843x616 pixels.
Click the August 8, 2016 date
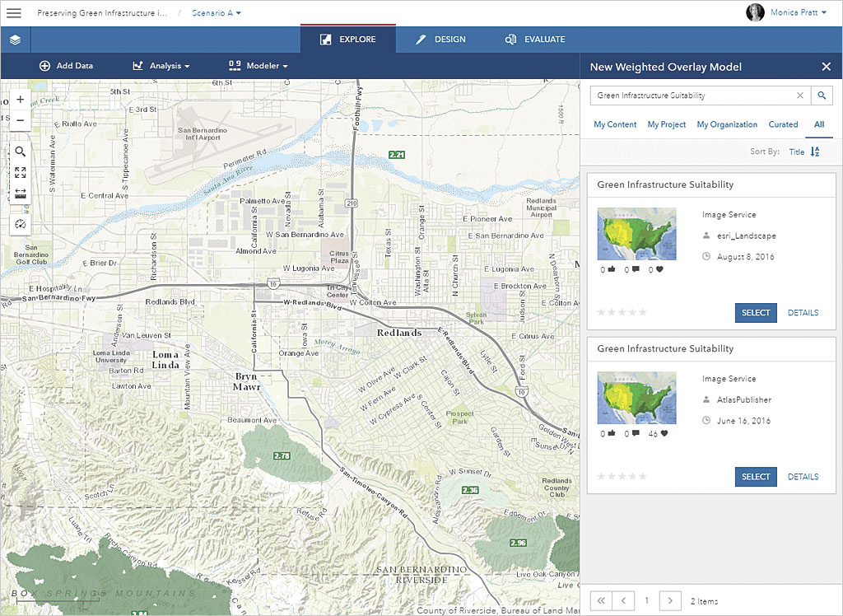(x=745, y=257)
